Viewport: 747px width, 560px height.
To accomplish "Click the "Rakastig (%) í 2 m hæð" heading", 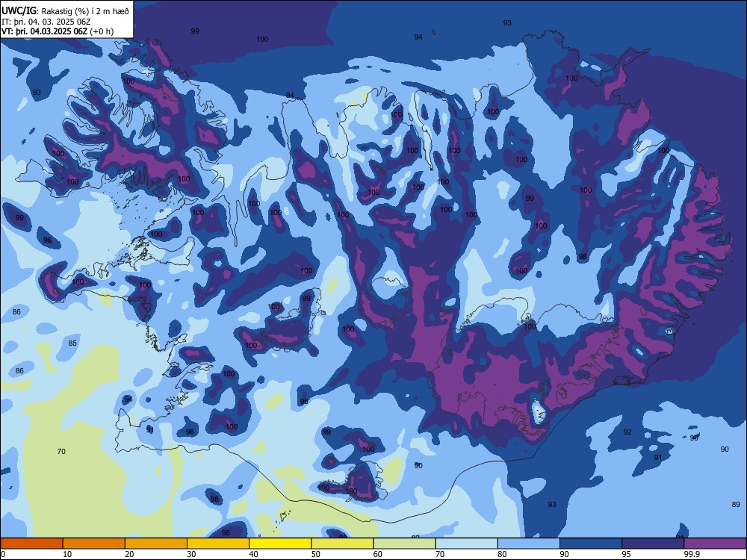I will pyautogui.click(x=85, y=11).
